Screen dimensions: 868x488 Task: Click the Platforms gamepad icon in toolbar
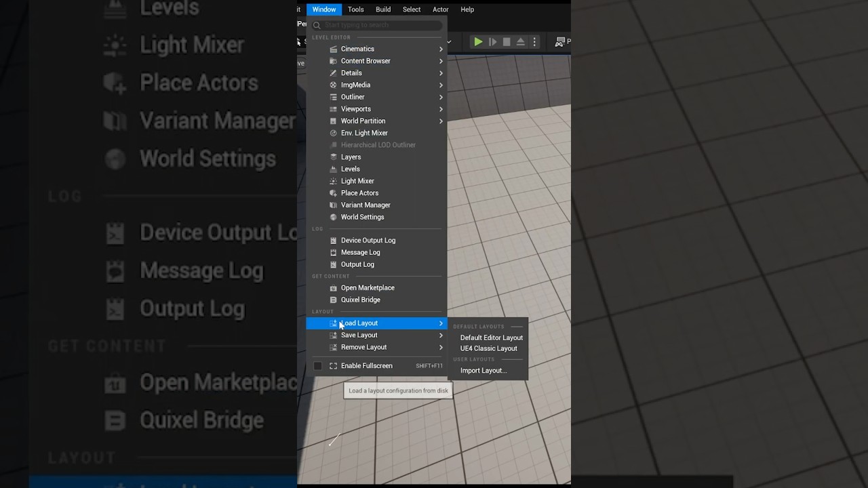click(x=559, y=41)
